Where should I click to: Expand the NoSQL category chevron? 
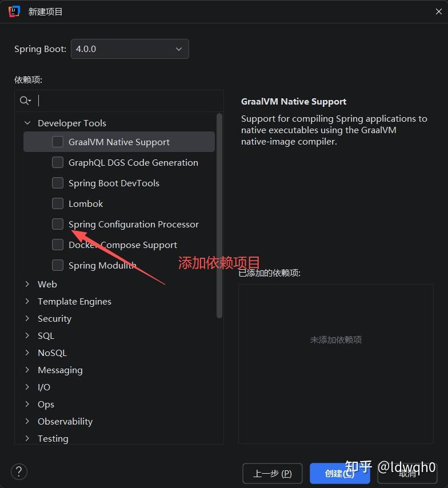pos(27,353)
